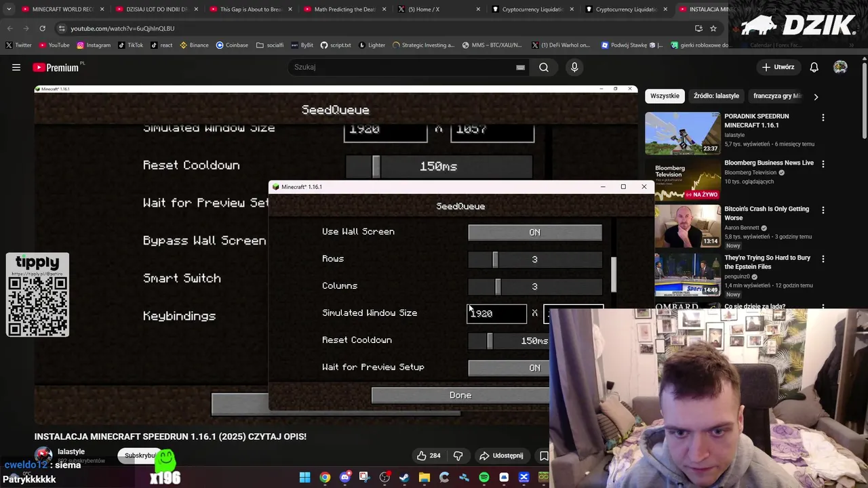Image resolution: width=868 pixels, height=488 pixels.
Task: Open Bloomberg Television live thumbnail
Action: [682, 180]
